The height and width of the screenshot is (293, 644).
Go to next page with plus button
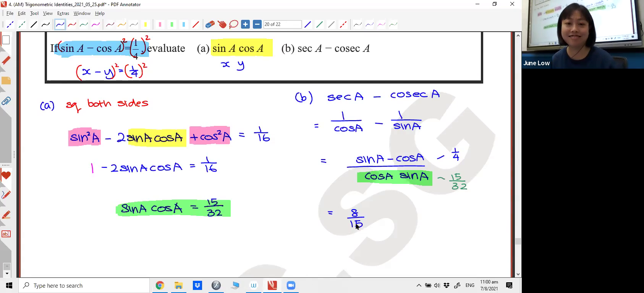click(246, 25)
